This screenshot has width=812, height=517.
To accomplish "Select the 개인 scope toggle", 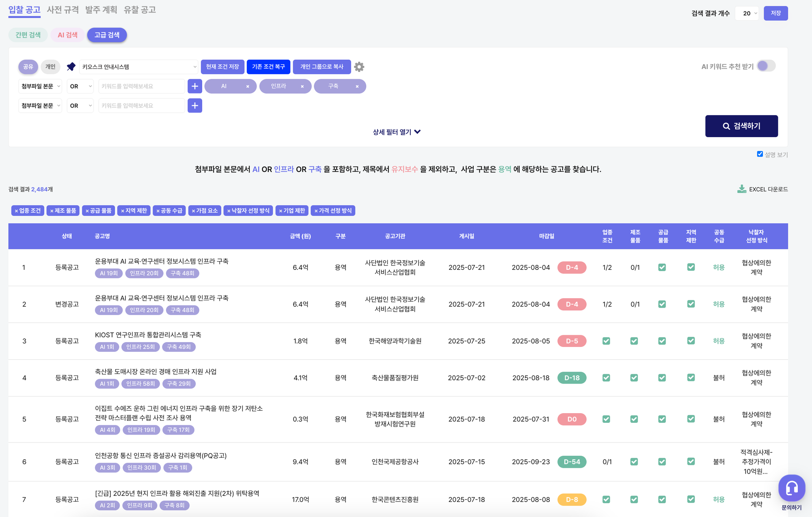I will coord(50,67).
